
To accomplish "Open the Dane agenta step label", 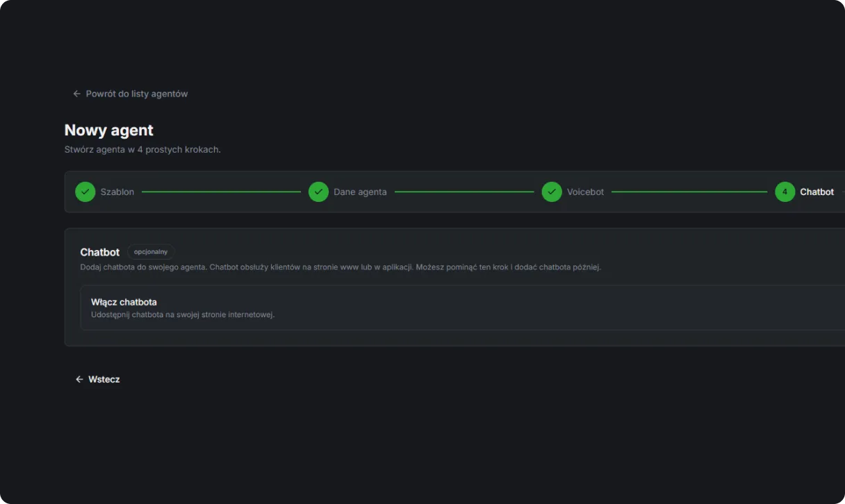I will coord(360,192).
